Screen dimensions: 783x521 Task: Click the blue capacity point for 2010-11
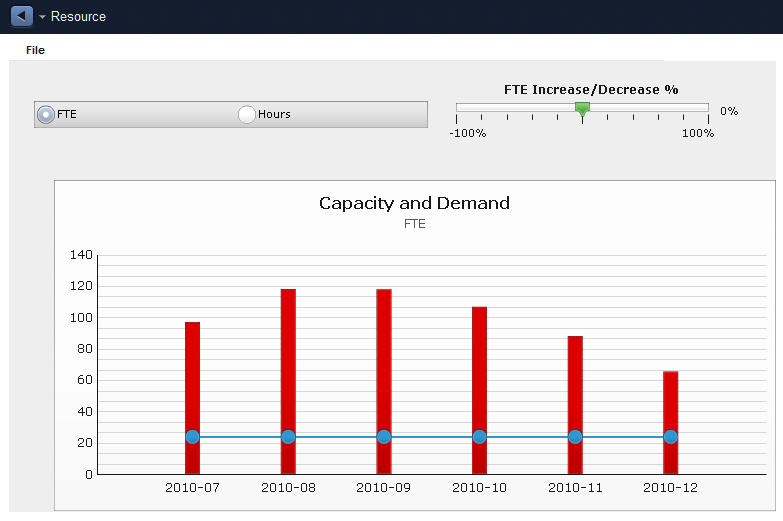point(575,437)
